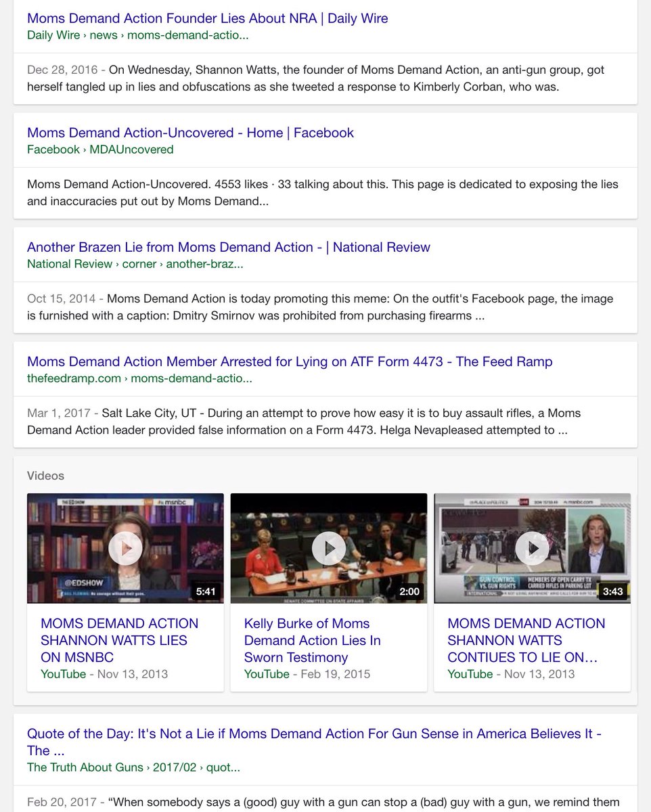Click the 3:43 duration badge
Viewport: 651px width, 812px height.
[612, 591]
